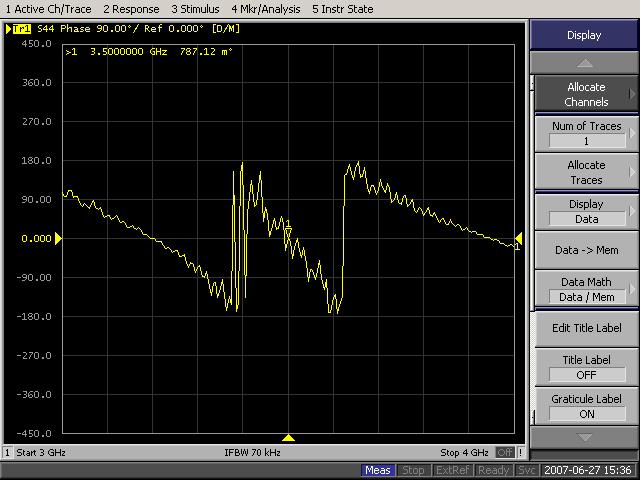Click the Edit Title Label softkey

pyautogui.click(x=586, y=328)
